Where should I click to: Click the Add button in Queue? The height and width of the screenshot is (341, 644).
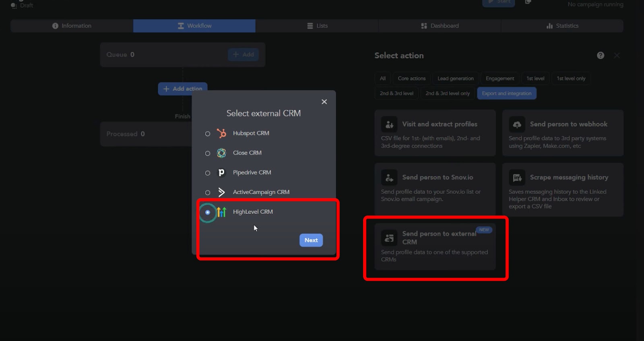243,55
